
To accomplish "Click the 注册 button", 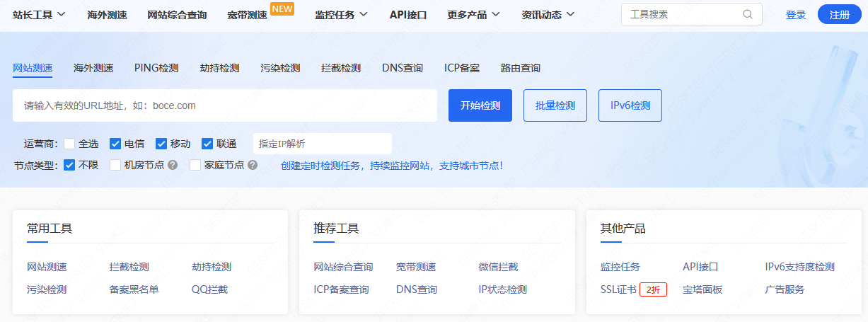I will pyautogui.click(x=839, y=14).
